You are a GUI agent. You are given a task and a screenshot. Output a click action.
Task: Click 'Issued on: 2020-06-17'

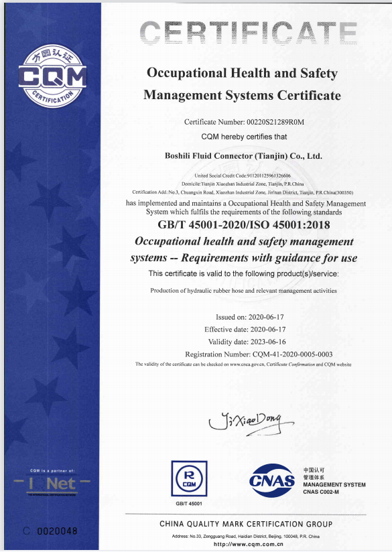coord(250,317)
